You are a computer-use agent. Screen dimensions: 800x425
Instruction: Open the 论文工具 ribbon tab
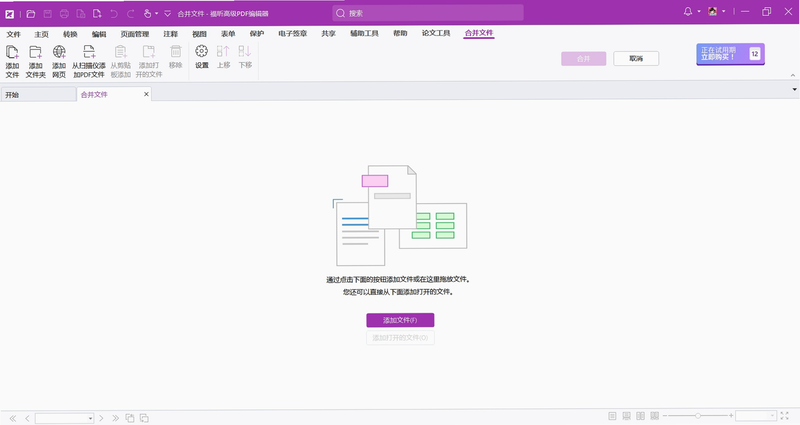pyautogui.click(x=436, y=34)
